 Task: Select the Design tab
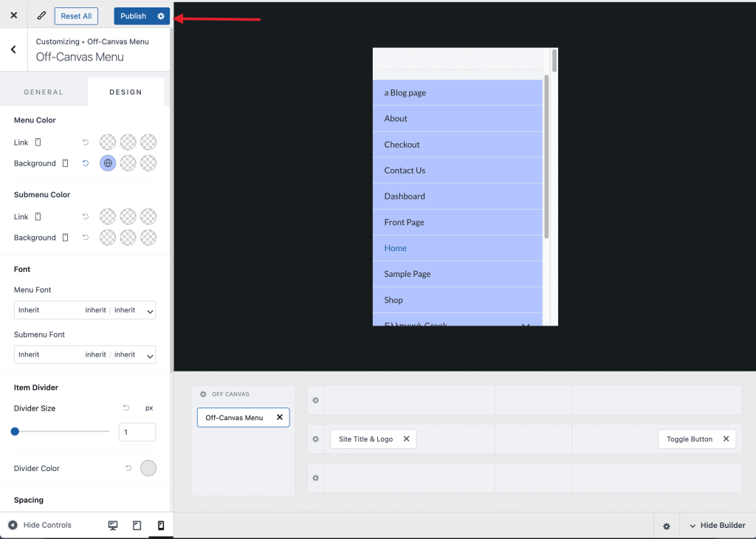click(126, 92)
